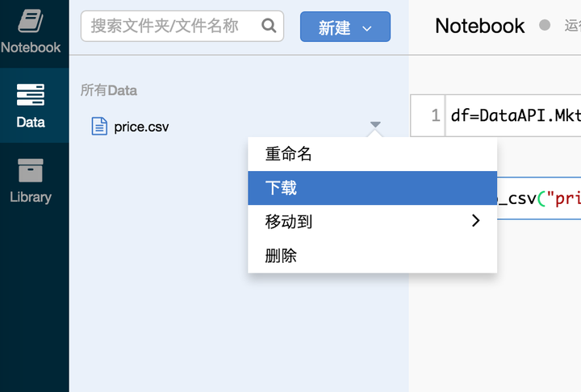Click the Library label in sidebar
The height and width of the screenshot is (392, 581).
click(31, 197)
